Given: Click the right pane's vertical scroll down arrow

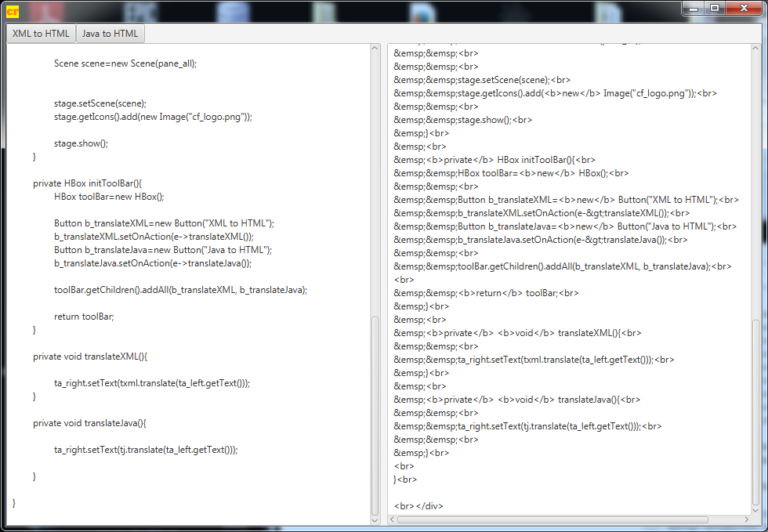Looking at the screenshot, I should pyautogui.click(x=755, y=508).
